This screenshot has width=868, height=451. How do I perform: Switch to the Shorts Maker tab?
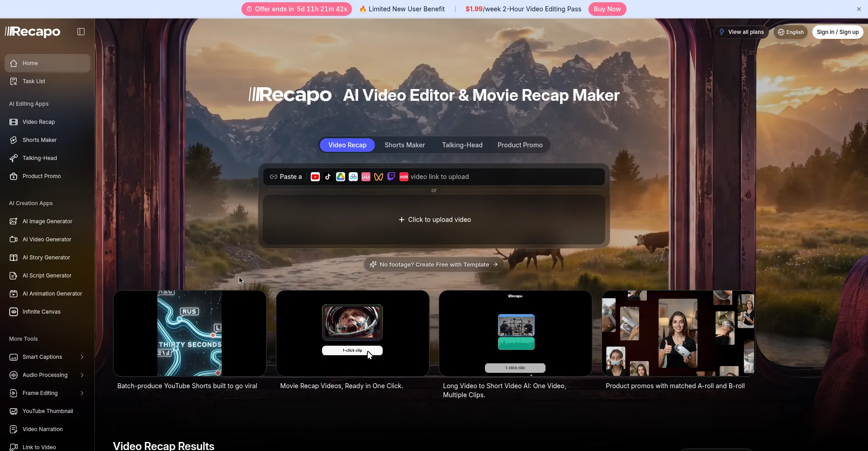coord(405,145)
